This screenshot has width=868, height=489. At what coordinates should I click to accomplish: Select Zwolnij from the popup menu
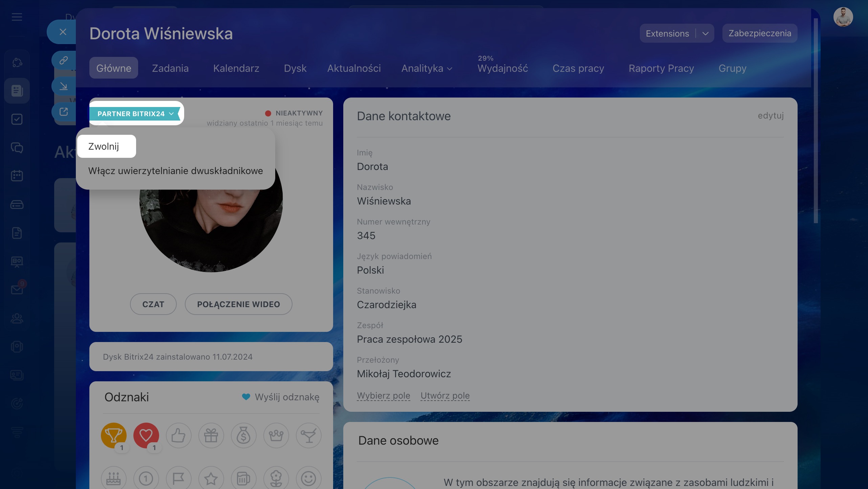point(104,146)
